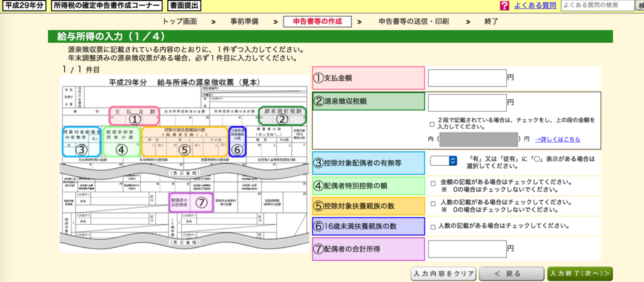The image size is (644, 282).
Task: Click the 入力終了(次へ)> button
Action: [x=580, y=273]
